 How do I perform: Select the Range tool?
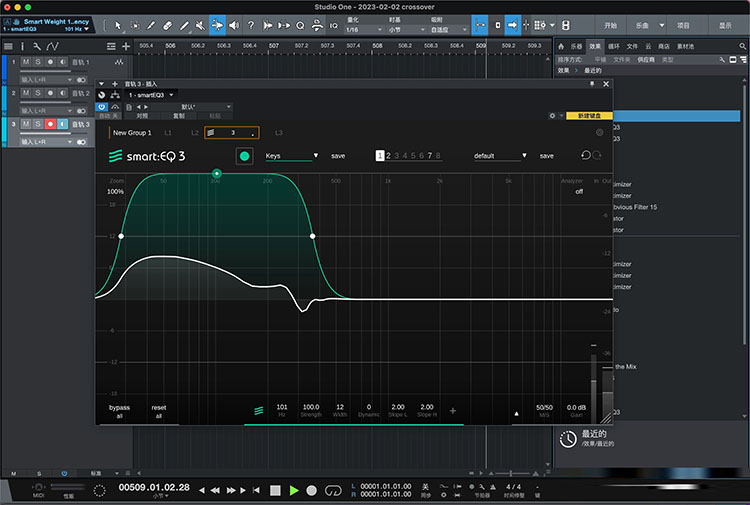click(135, 25)
